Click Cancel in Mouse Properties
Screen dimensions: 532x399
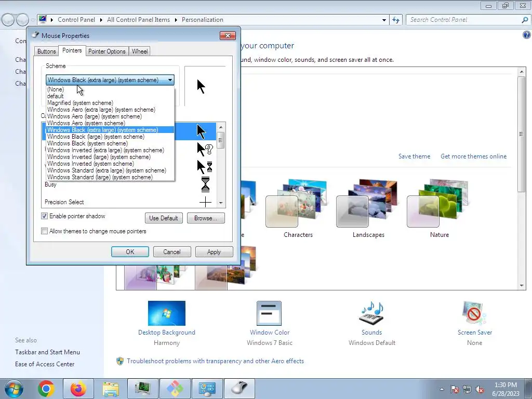(x=172, y=252)
